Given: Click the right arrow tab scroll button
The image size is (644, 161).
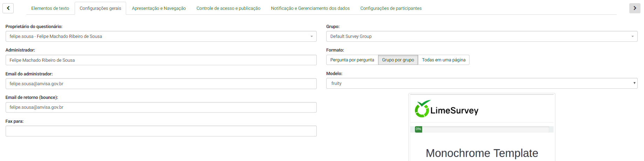Looking at the screenshot, I should point(635,8).
